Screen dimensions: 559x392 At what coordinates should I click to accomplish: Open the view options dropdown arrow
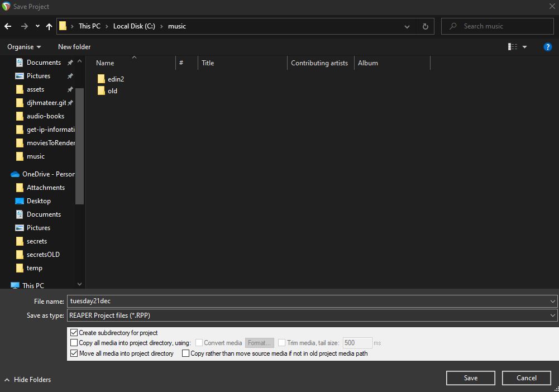pos(525,47)
